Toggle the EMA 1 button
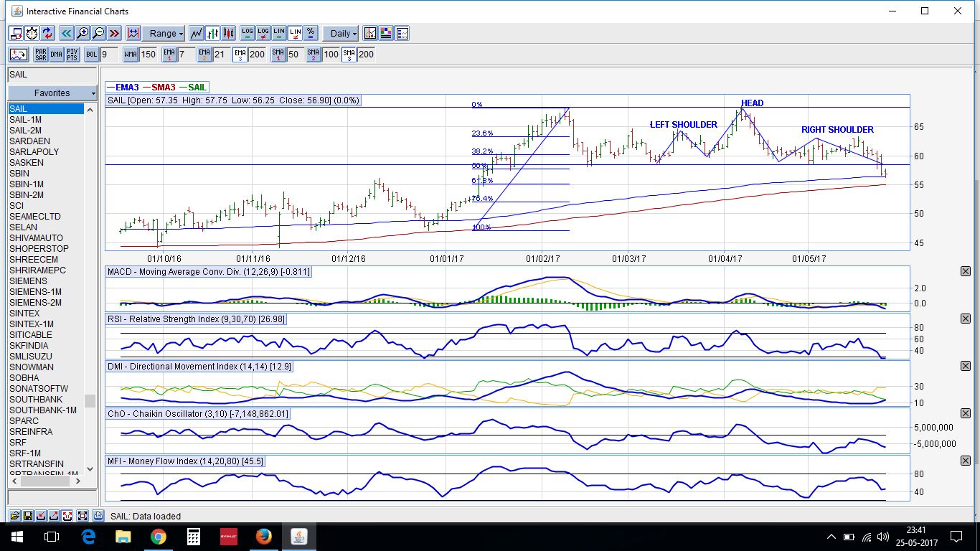Image resolution: width=980 pixels, height=551 pixels. 169,54
